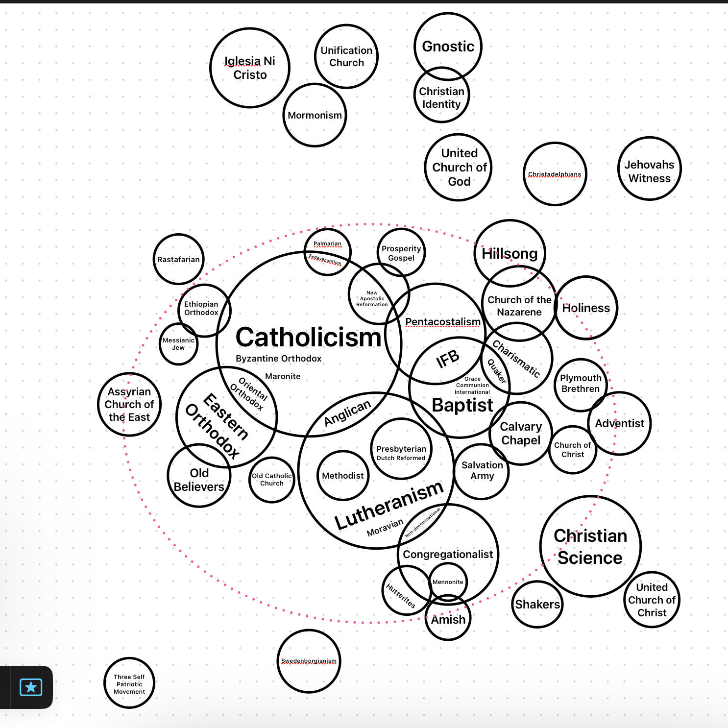Click the Baptist label text
Image resolution: width=728 pixels, height=728 pixels.
[x=462, y=405]
